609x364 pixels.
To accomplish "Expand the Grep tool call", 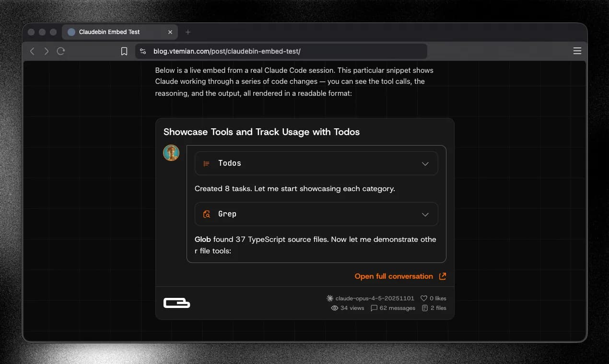I will coord(425,214).
